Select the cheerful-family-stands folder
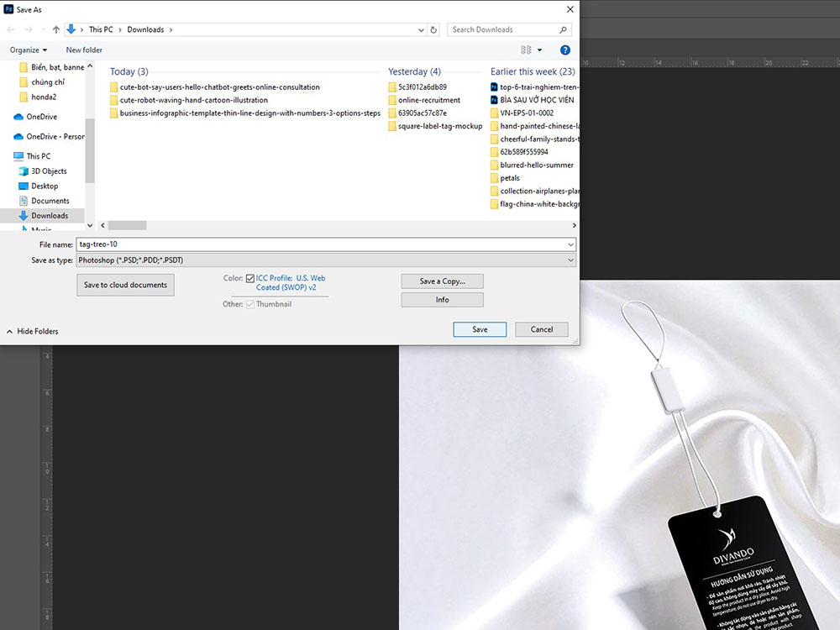 point(534,139)
